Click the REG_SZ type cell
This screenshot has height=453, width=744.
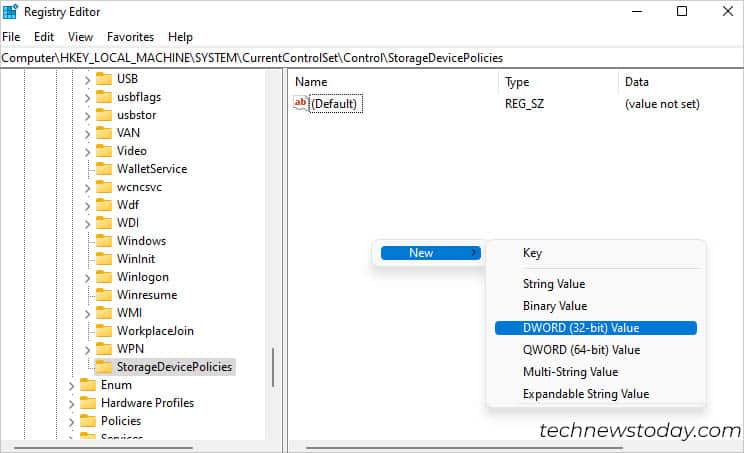tap(524, 104)
